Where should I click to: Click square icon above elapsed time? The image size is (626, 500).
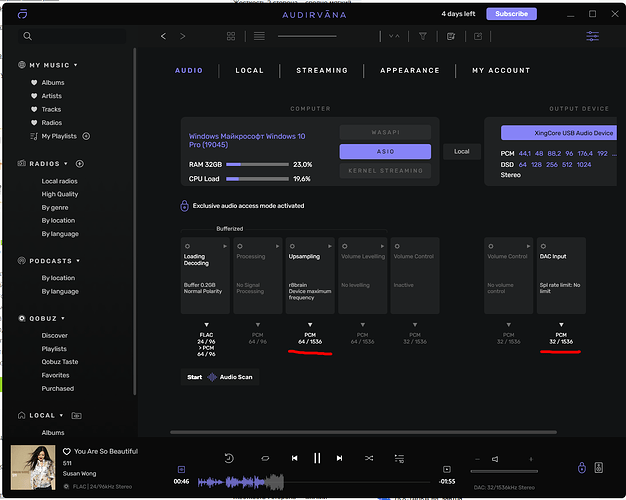click(x=181, y=469)
